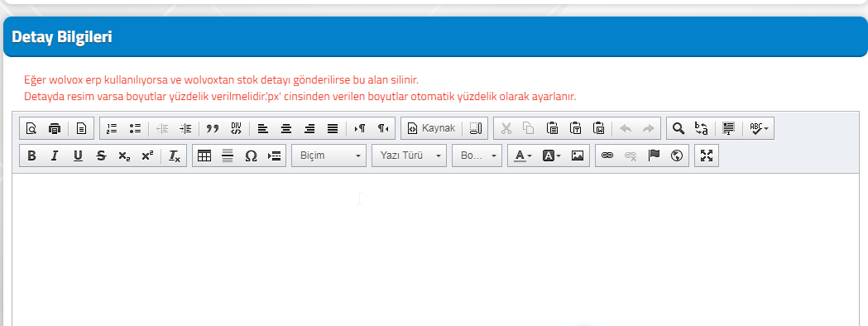Open the Templates page icon
The width and height of the screenshot is (868, 326).
pyautogui.click(x=81, y=128)
